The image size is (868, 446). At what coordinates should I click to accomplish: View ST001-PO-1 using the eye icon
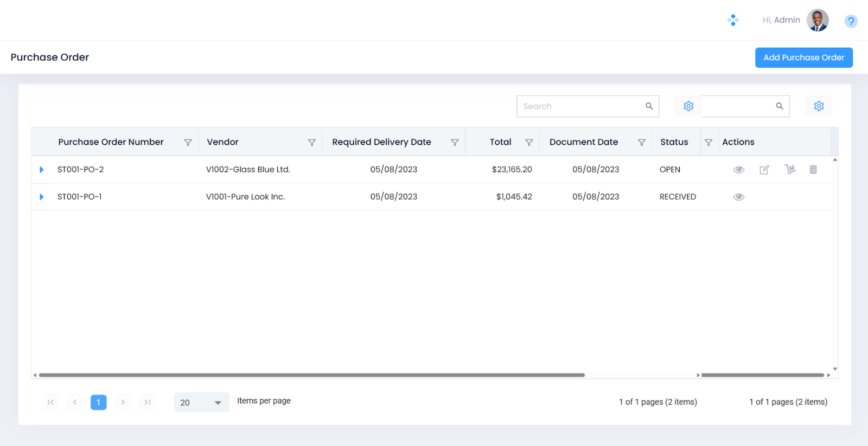click(738, 197)
